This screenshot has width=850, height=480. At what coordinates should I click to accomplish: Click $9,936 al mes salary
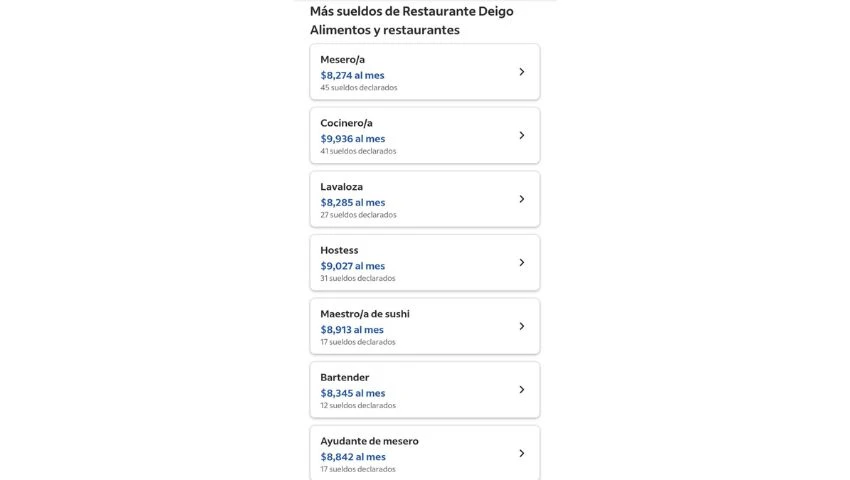tap(352, 139)
